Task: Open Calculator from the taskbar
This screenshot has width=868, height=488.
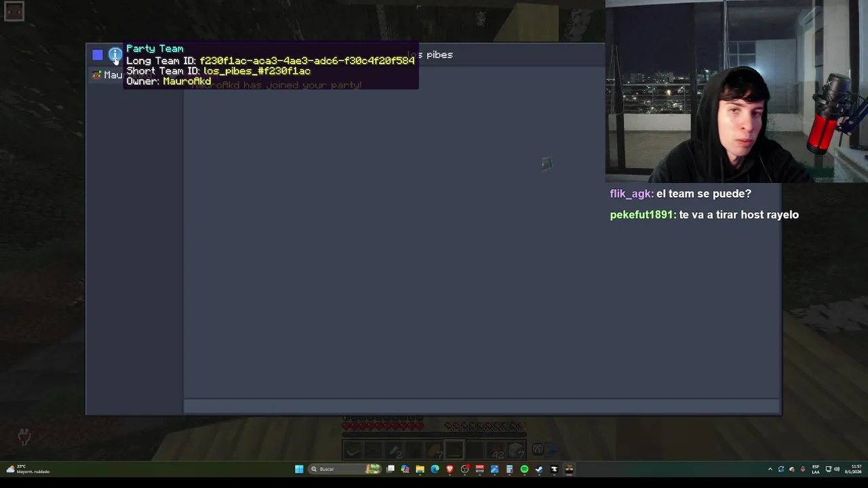Action: [x=509, y=469]
